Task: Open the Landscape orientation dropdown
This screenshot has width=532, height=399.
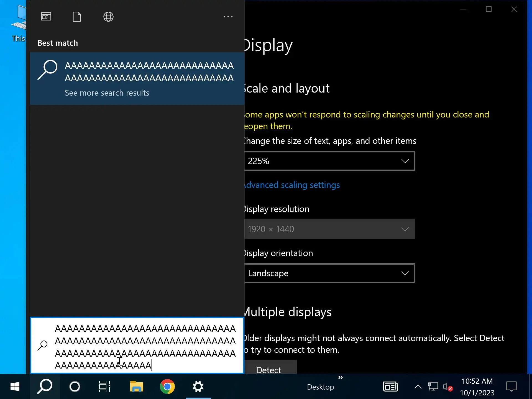Action: (x=329, y=273)
